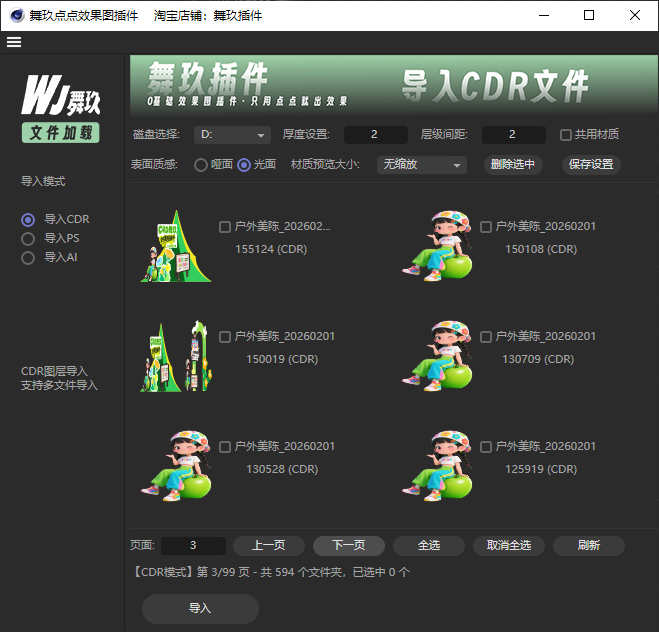
Task: Close the plugin window
Action: coord(635,16)
